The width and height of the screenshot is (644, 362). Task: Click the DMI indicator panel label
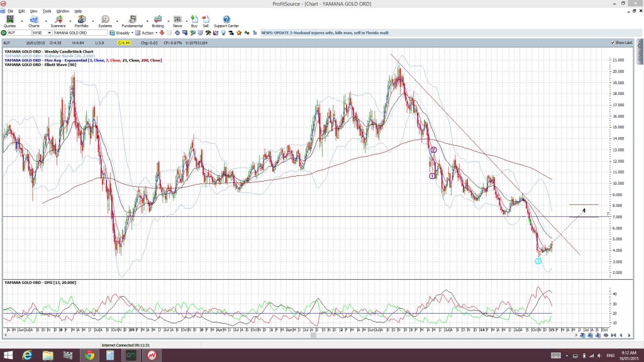(40, 283)
